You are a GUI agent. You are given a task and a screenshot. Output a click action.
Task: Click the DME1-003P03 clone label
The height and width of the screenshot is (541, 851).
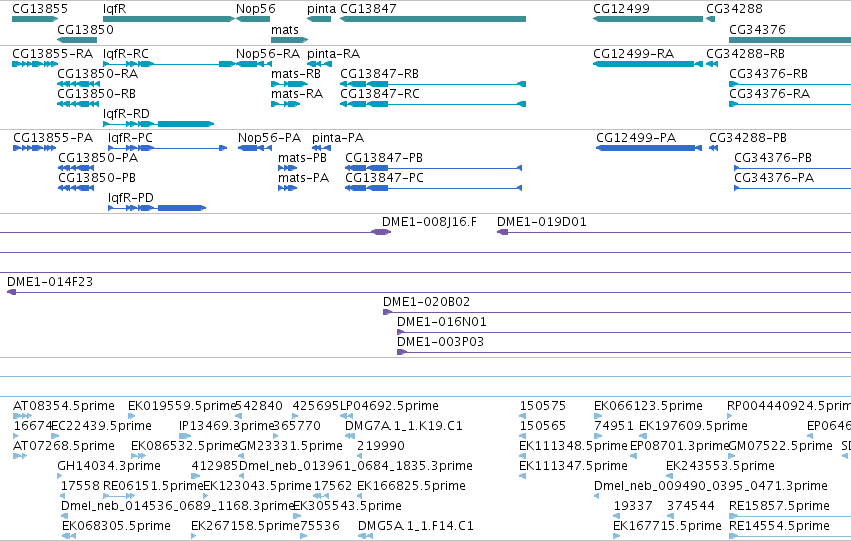[440, 342]
